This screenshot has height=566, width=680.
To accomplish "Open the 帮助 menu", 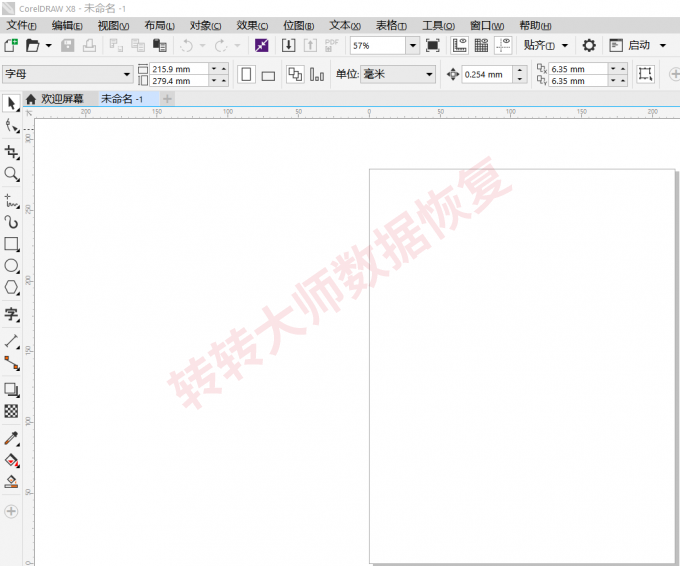I will click(535, 26).
